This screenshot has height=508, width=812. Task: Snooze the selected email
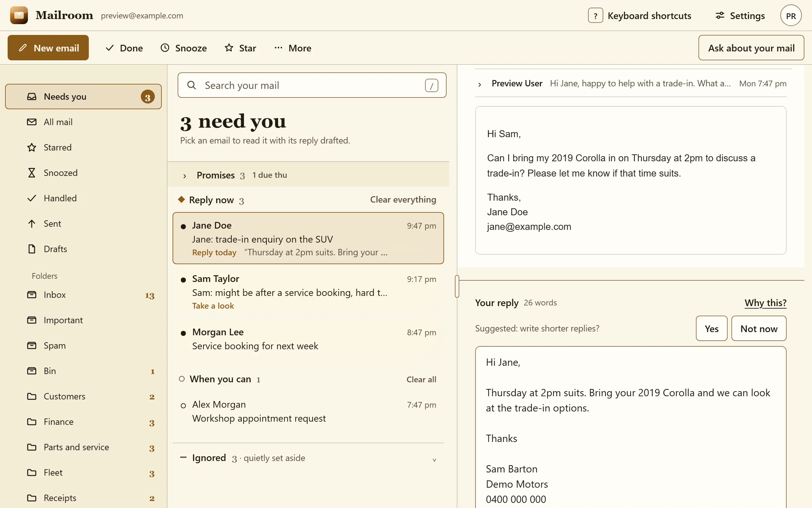pos(184,48)
